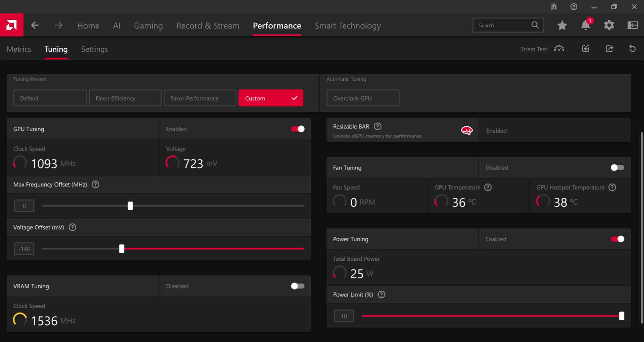
Task: Show help for GPU Temperature
Action: click(488, 187)
